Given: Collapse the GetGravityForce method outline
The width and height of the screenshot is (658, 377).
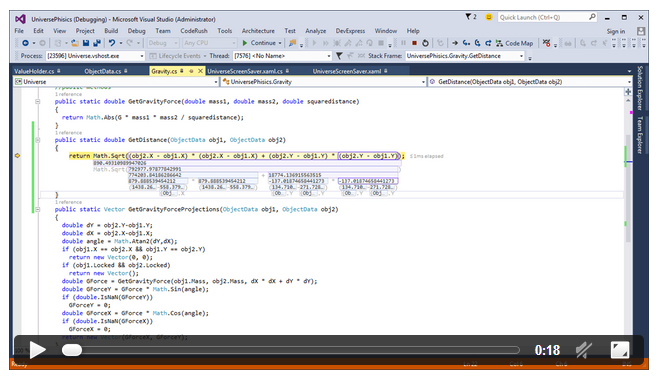Looking at the screenshot, I should [38, 101].
